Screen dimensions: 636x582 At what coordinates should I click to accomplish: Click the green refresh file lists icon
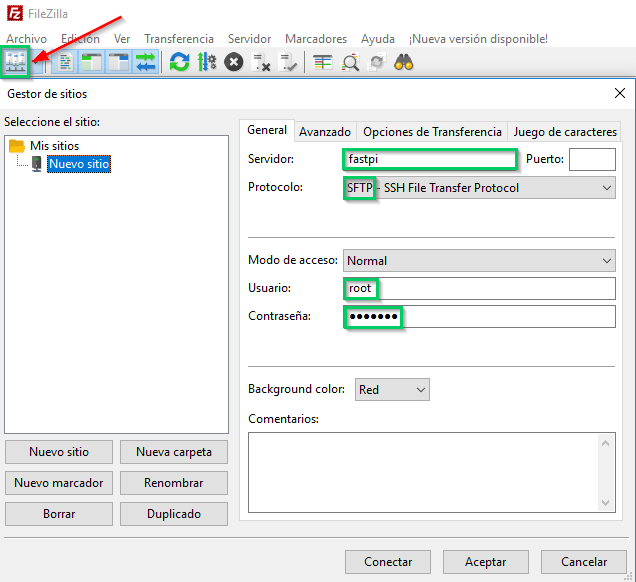(x=179, y=62)
